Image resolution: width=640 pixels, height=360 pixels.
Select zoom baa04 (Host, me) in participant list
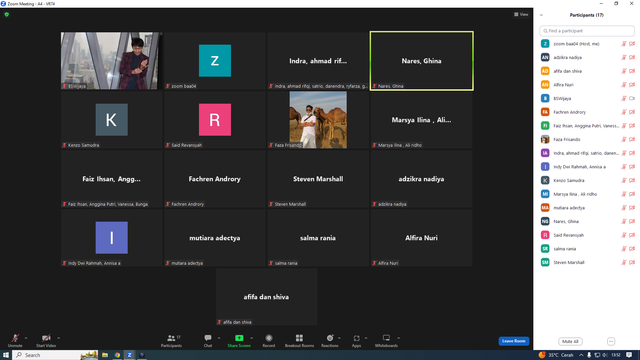[587, 44]
